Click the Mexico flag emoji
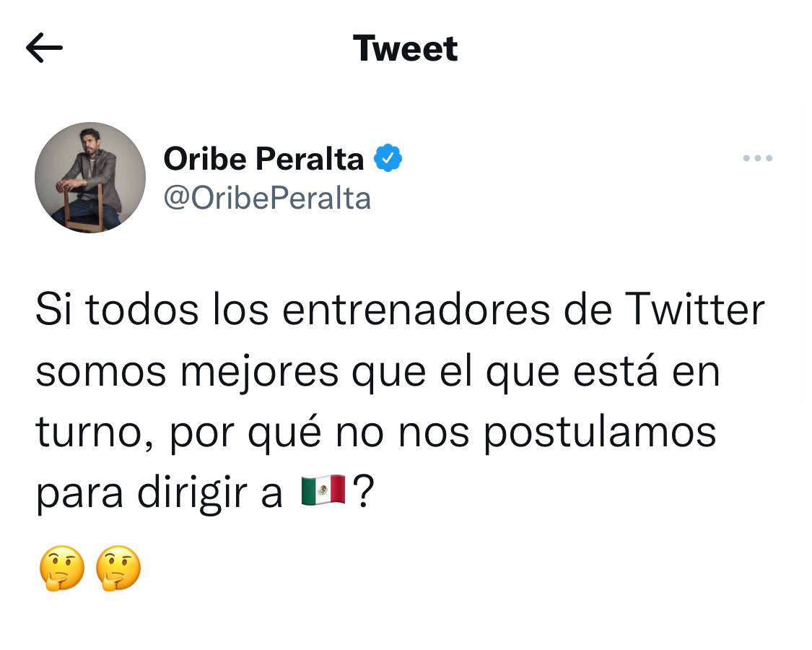 coord(323,493)
